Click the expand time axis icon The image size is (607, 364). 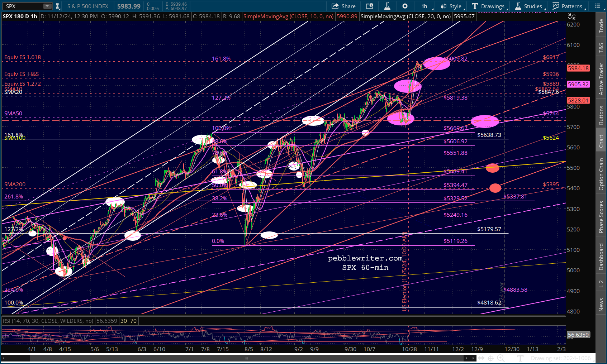point(481,358)
